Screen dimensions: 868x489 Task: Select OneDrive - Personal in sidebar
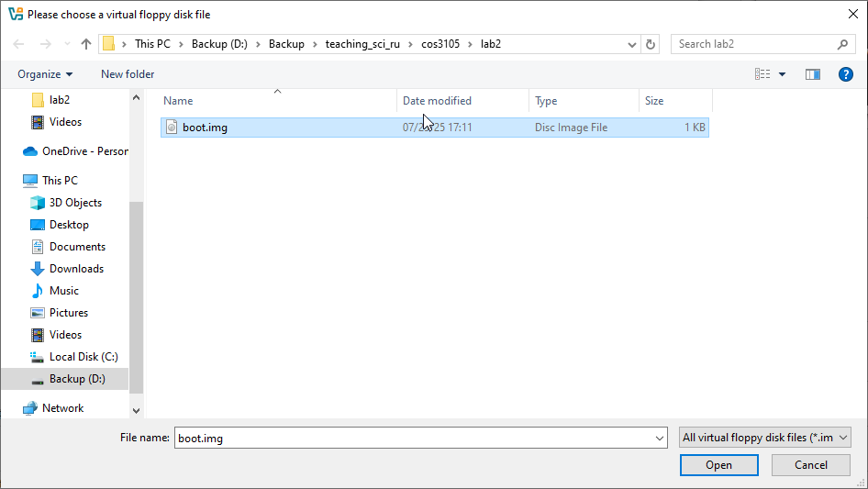[x=84, y=151]
